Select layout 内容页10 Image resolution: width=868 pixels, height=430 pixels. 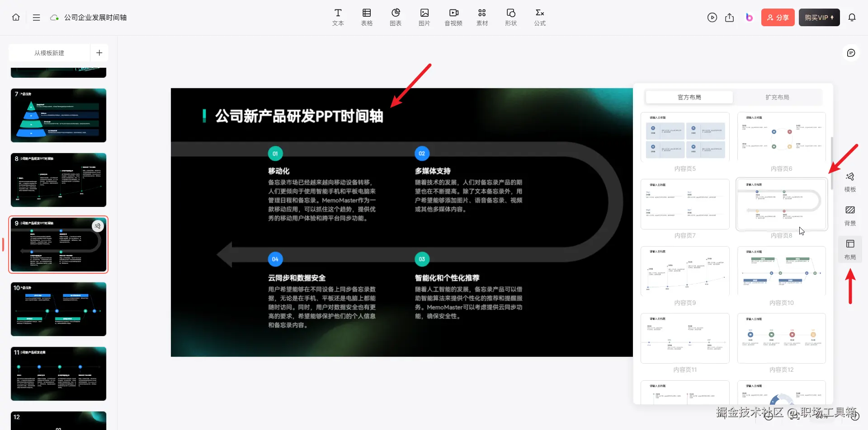(x=781, y=271)
